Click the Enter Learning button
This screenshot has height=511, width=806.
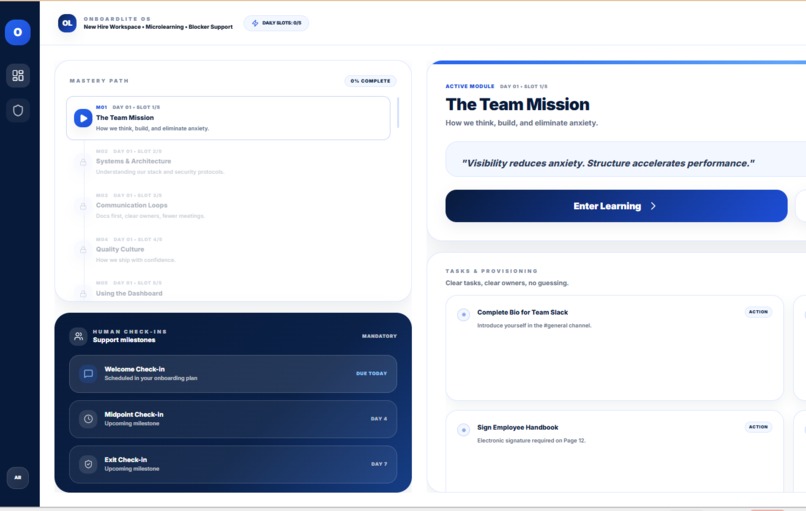(x=616, y=206)
